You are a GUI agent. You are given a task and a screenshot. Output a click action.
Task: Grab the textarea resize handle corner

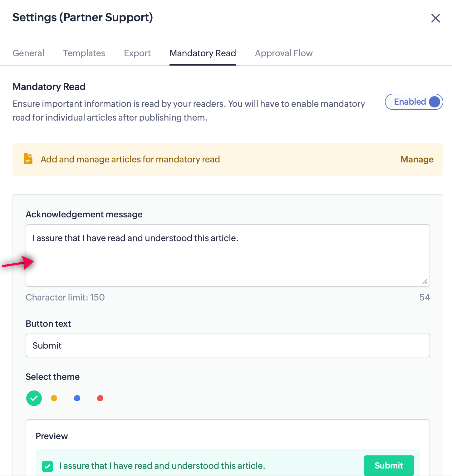pos(425,282)
